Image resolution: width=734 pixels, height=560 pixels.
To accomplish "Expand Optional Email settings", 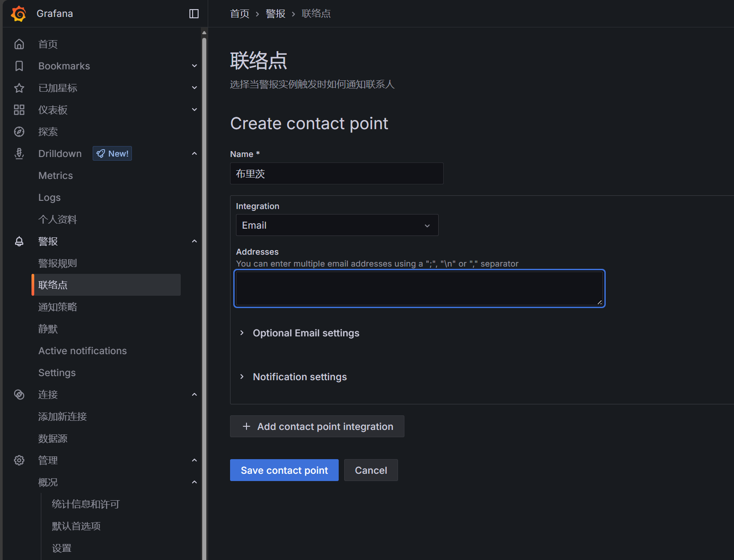I will click(x=300, y=333).
